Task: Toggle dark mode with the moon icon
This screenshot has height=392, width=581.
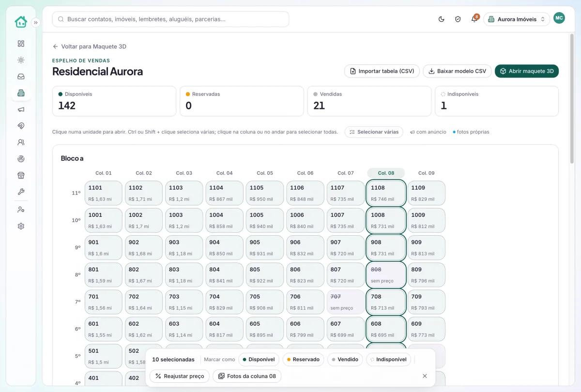Action: (x=441, y=19)
